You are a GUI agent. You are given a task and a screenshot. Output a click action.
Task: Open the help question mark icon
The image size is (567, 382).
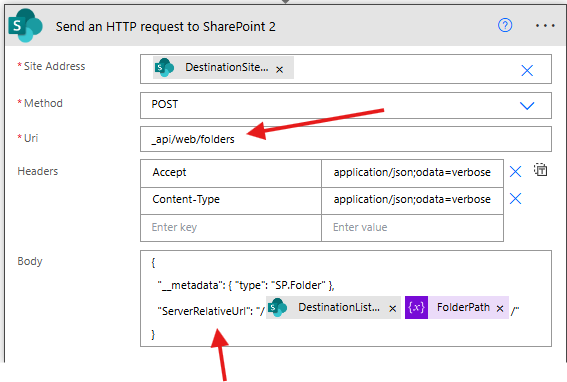pyautogui.click(x=505, y=26)
